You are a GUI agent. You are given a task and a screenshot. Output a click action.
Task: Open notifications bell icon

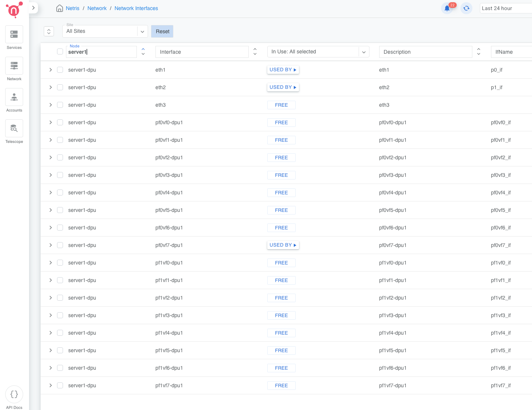click(447, 8)
